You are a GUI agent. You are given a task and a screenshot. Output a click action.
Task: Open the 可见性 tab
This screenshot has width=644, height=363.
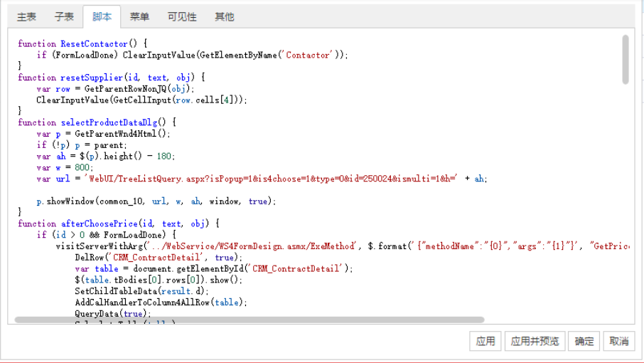(x=182, y=16)
